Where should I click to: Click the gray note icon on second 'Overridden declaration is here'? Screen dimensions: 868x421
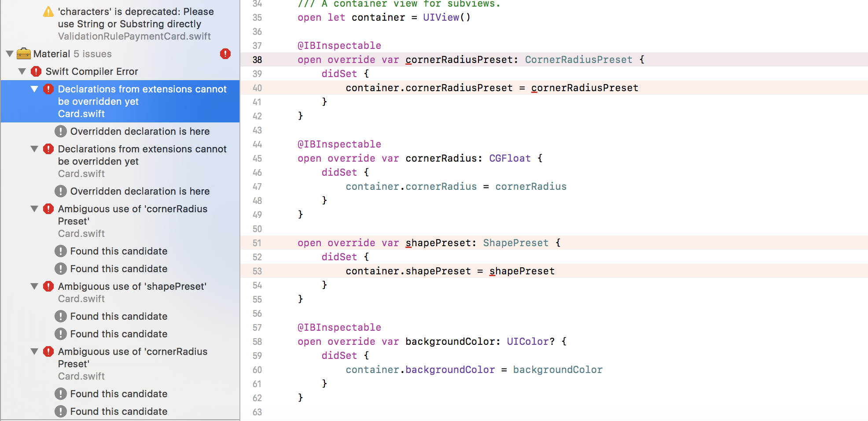[x=61, y=191]
